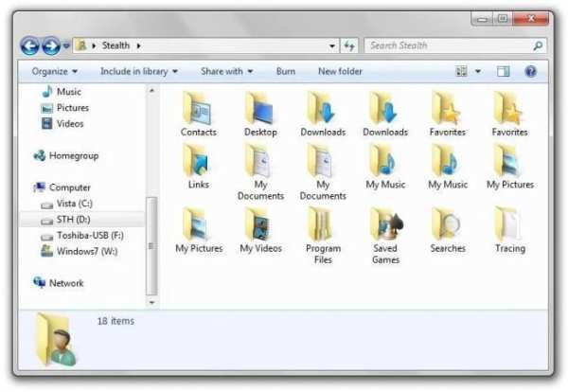The image size is (568, 392).
Task: Select Pictures in the navigation pane
Action: pyautogui.click(x=64, y=108)
